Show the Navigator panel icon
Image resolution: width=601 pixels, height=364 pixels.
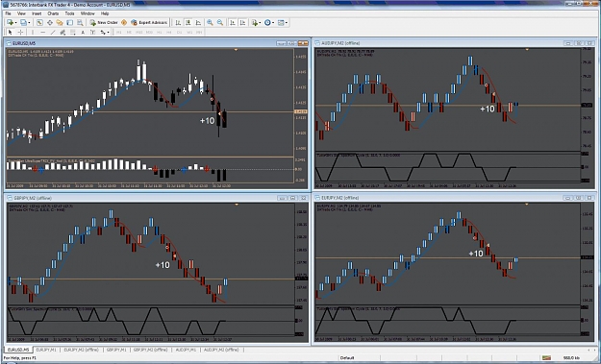[x=60, y=23]
